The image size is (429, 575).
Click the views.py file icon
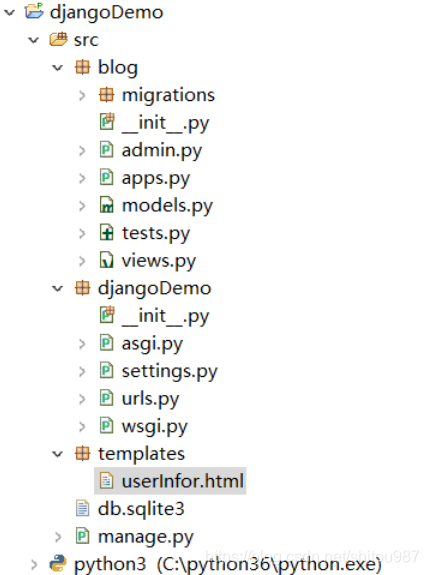pos(106,260)
